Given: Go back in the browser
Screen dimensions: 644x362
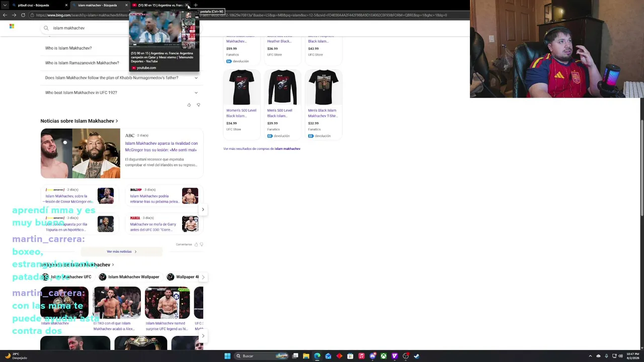Looking at the screenshot, I should pyautogui.click(x=5, y=15).
